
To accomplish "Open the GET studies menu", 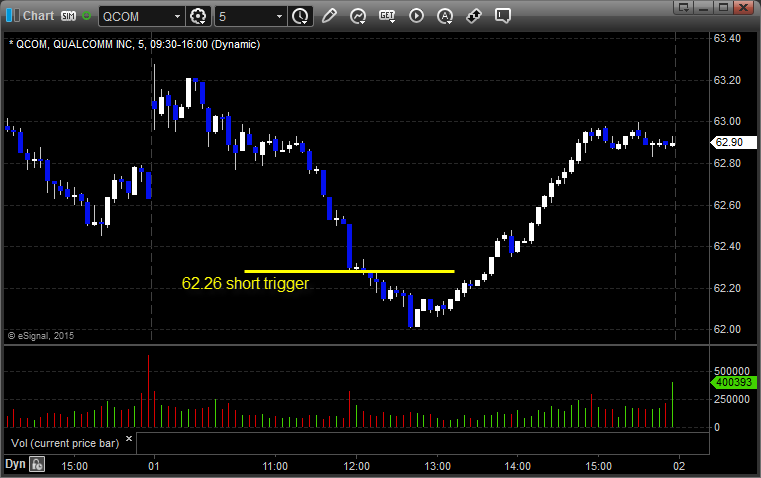I will tap(387, 16).
